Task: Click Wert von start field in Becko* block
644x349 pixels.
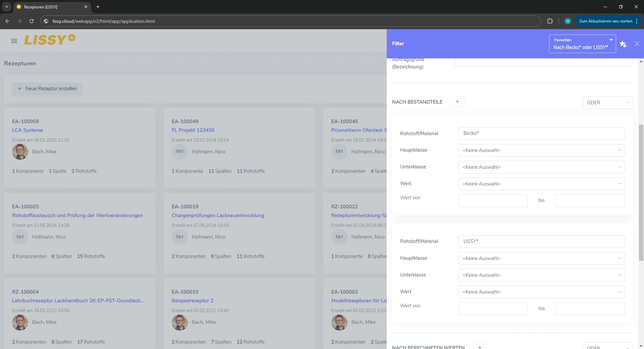Action: 493,201
